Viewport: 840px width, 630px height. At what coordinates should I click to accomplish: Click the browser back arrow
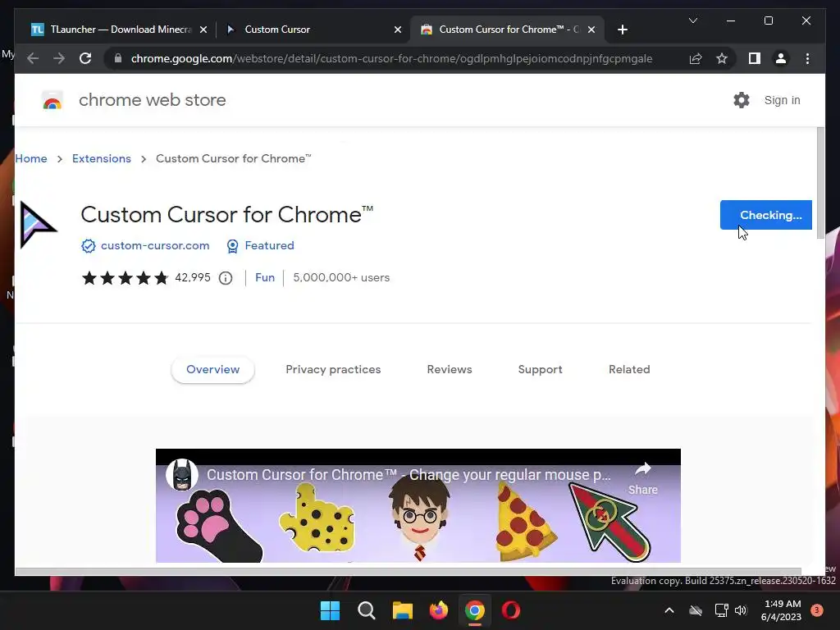click(x=33, y=58)
